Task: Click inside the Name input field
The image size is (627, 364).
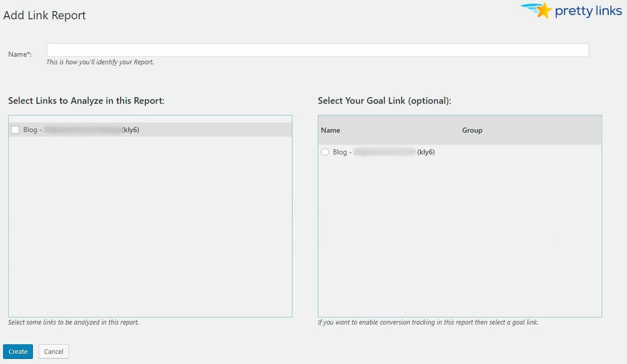Action: (x=317, y=49)
